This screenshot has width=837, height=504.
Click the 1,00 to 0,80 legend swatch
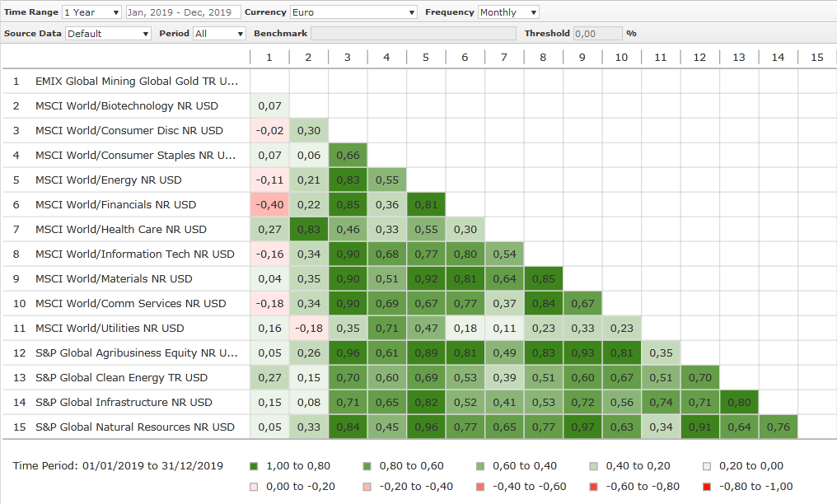[254, 466]
